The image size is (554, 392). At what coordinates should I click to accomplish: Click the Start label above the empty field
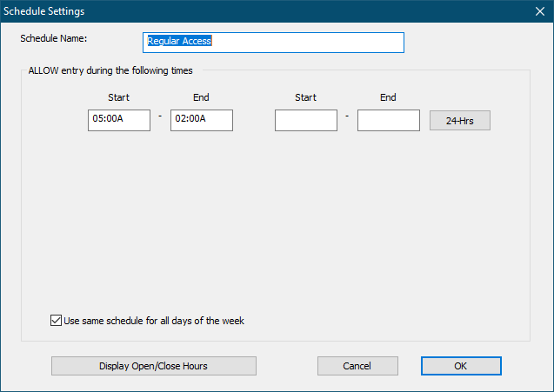coord(305,97)
